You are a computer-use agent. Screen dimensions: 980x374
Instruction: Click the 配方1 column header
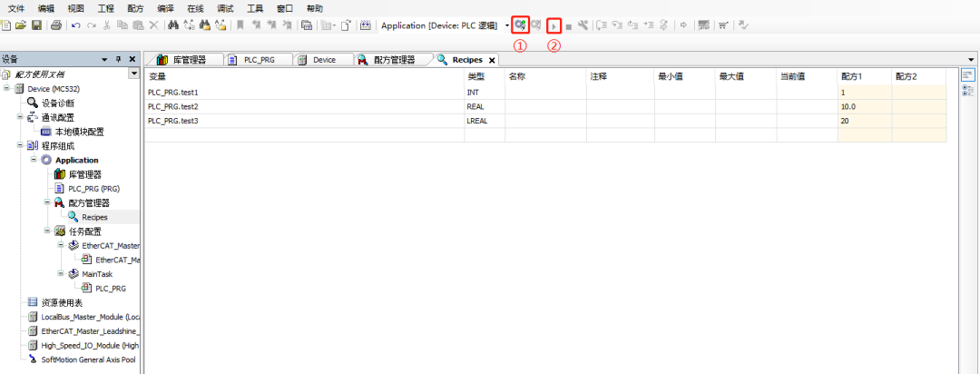865,76
